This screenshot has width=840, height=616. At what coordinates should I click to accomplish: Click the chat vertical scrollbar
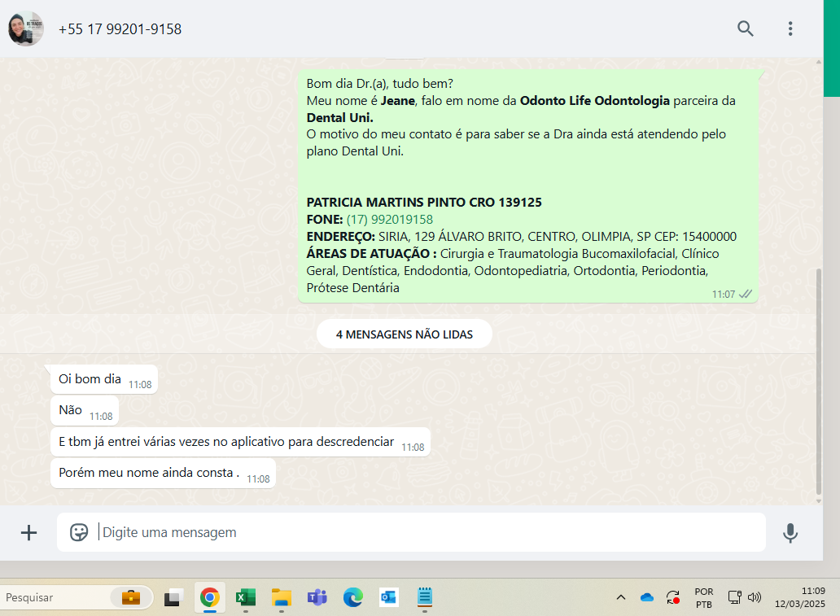(818, 383)
